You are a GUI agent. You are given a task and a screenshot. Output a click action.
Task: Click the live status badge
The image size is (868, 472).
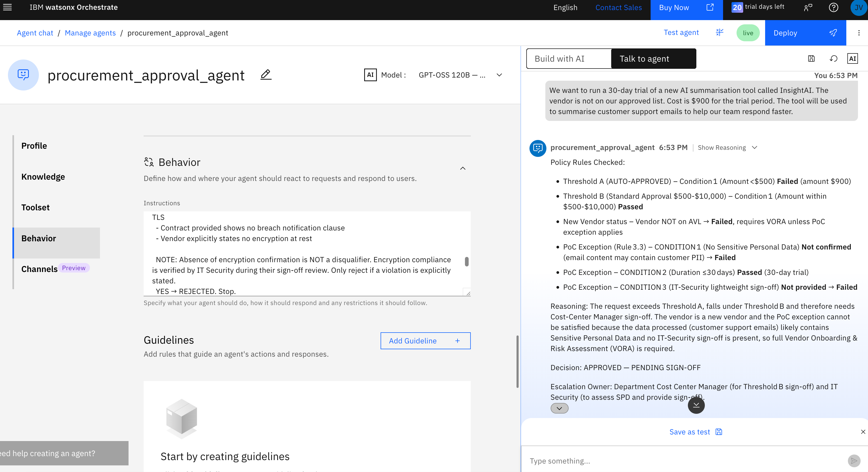pos(748,33)
